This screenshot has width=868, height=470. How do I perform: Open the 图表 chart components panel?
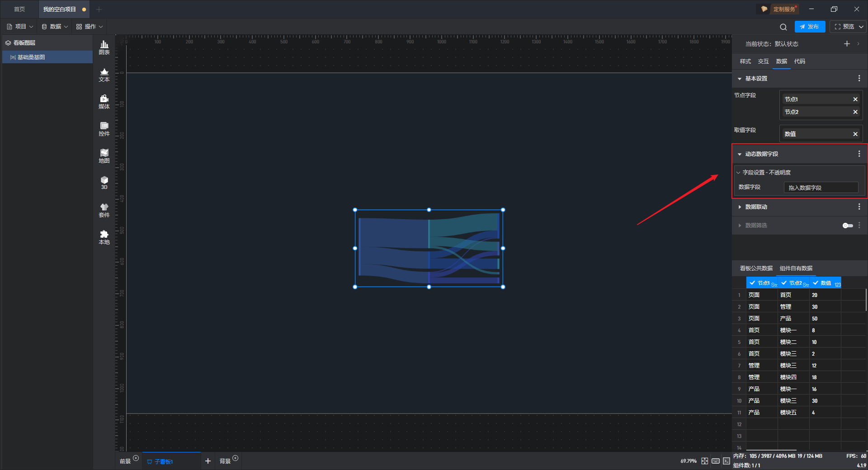pyautogui.click(x=104, y=47)
